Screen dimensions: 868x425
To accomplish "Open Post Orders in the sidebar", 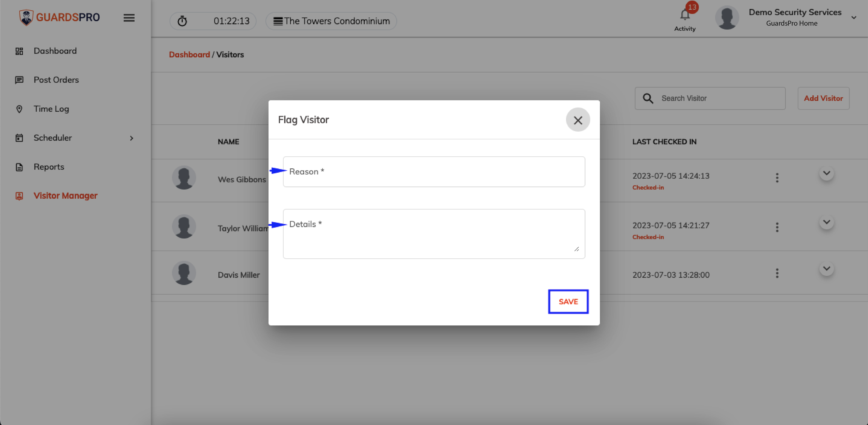I will [56, 80].
